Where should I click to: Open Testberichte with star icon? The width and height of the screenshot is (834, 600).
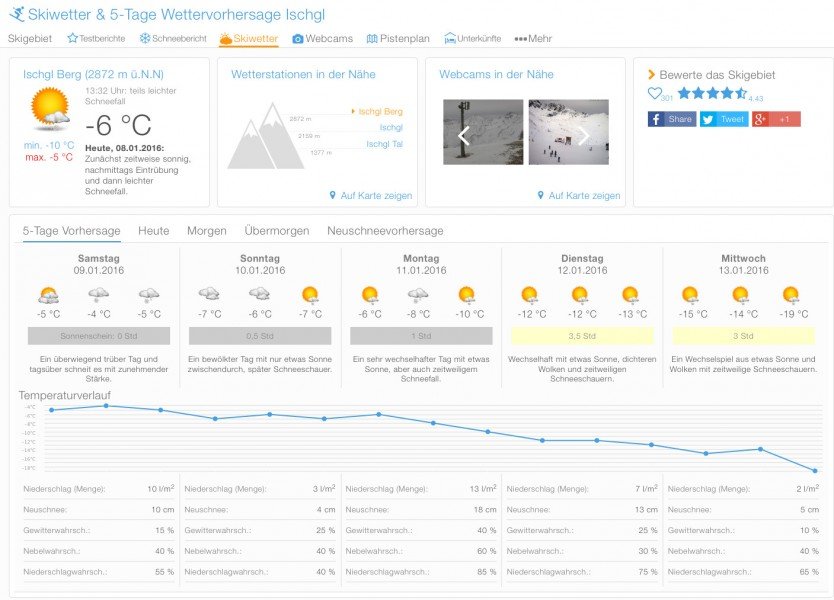click(96, 38)
